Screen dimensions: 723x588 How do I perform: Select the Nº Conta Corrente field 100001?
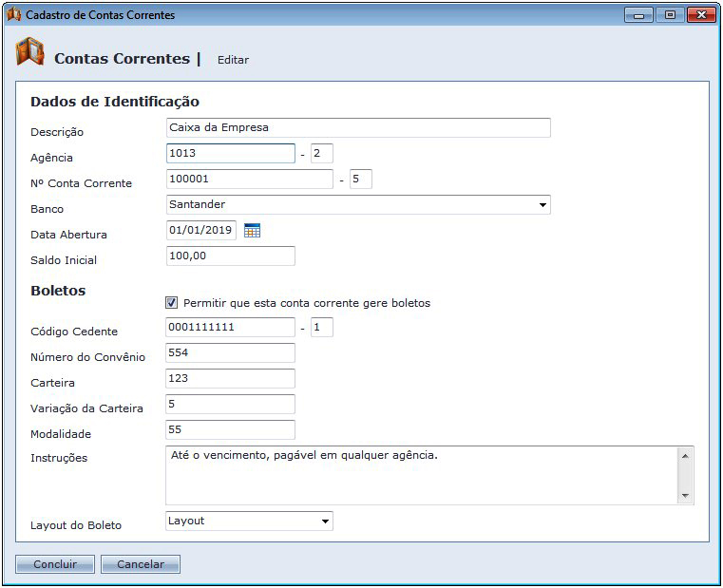tap(250, 179)
